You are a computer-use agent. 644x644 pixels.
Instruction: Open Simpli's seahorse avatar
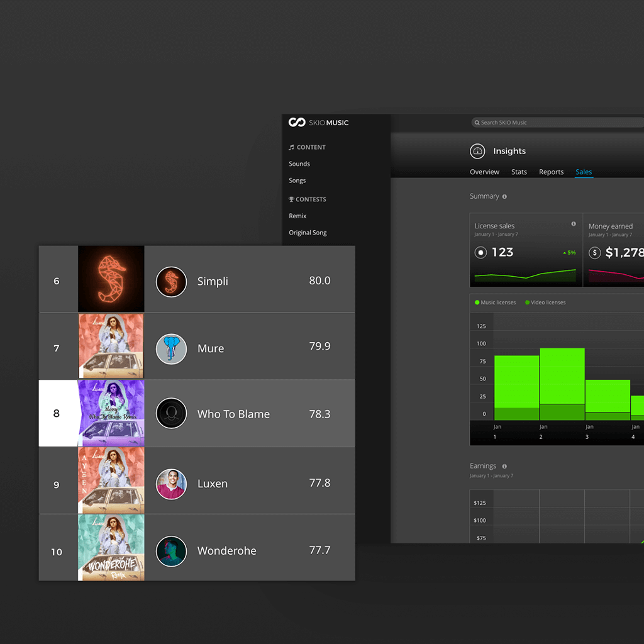(171, 282)
